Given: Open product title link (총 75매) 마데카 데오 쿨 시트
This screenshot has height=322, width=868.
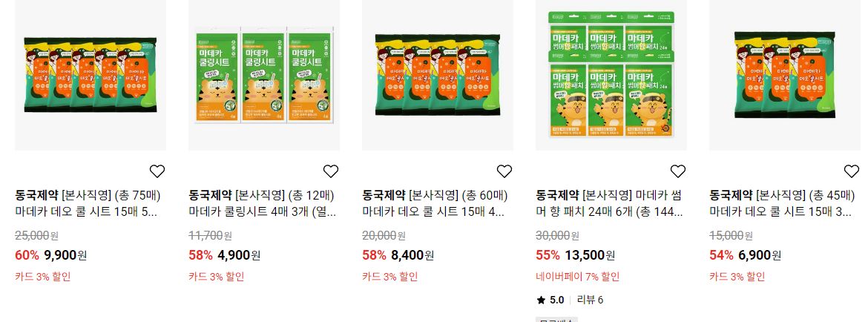Looking at the screenshot, I should (88, 203).
